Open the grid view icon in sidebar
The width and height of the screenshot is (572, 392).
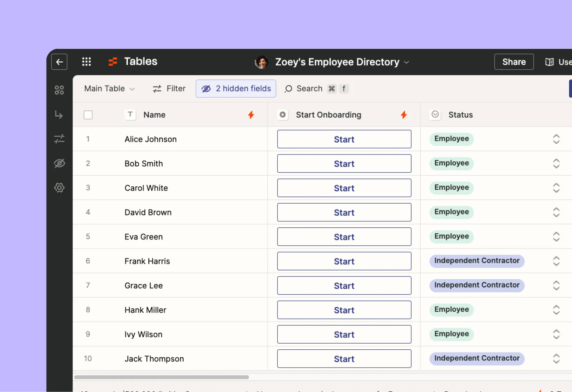coord(59,90)
